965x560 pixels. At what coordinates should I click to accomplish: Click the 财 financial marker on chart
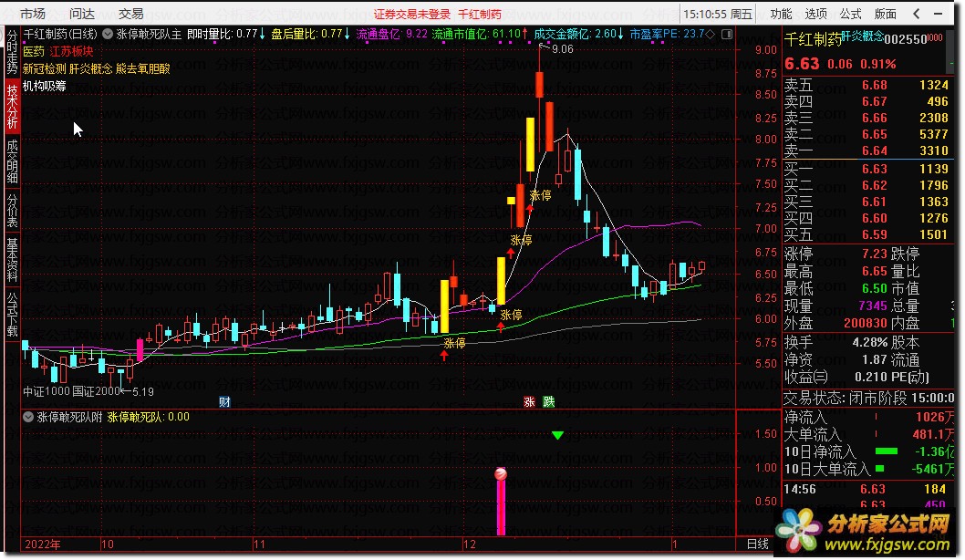(x=224, y=402)
